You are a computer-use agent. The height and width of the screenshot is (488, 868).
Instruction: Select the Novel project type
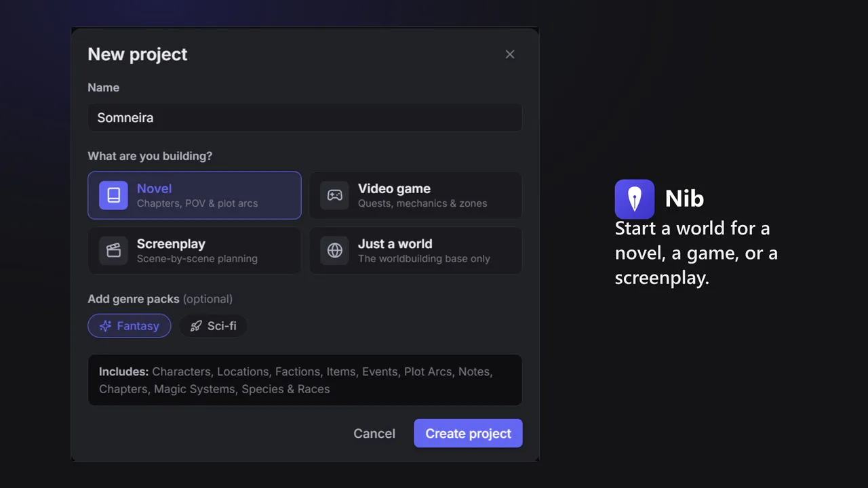point(195,195)
